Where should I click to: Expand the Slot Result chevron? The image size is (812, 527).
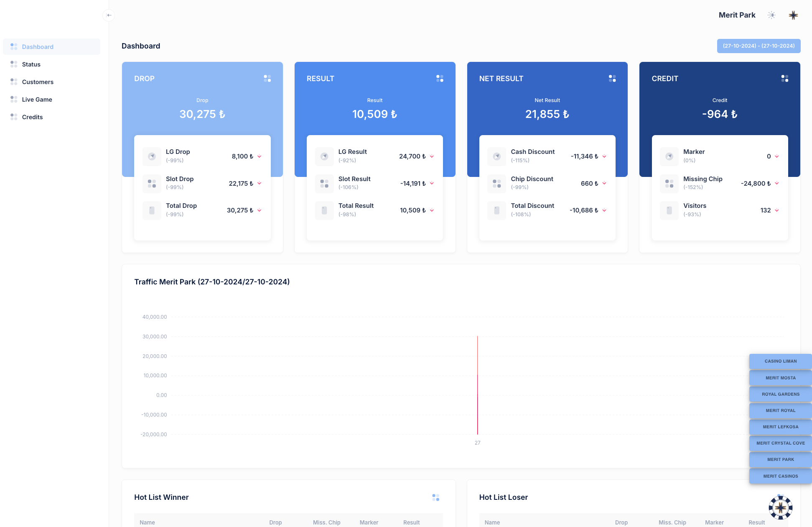pyautogui.click(x=432, y=184)
